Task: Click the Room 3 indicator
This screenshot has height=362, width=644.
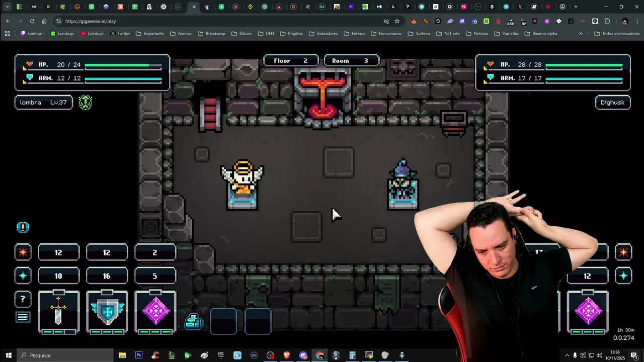Action: pyautogui.click(x=352, y=61)
